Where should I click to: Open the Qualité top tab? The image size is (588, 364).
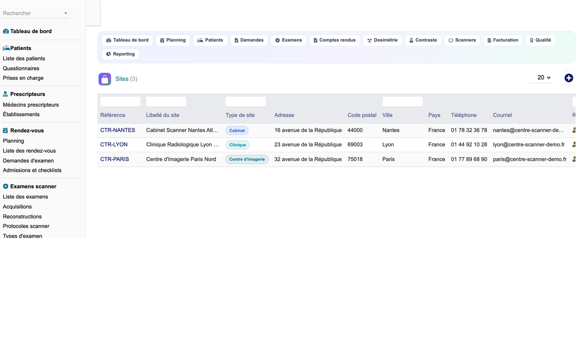pos(540,40)
